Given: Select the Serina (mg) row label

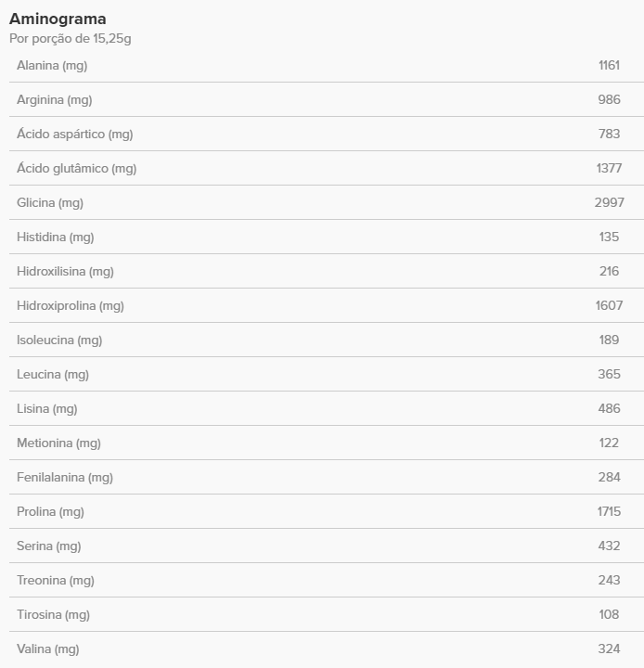Looking at the screenshot, I should click(48, 546).
